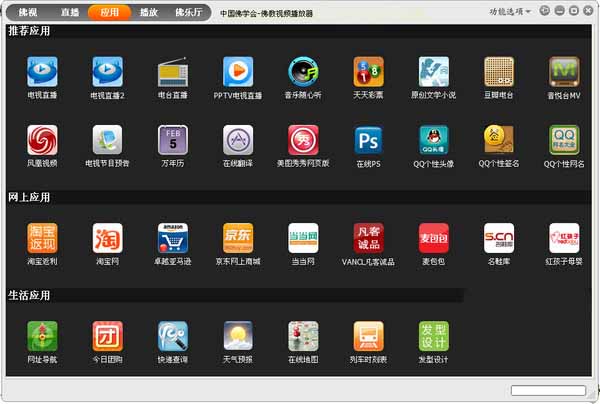Click the 生活应用 section heading
The image size is (600, 404).
(x=29, y=295)
